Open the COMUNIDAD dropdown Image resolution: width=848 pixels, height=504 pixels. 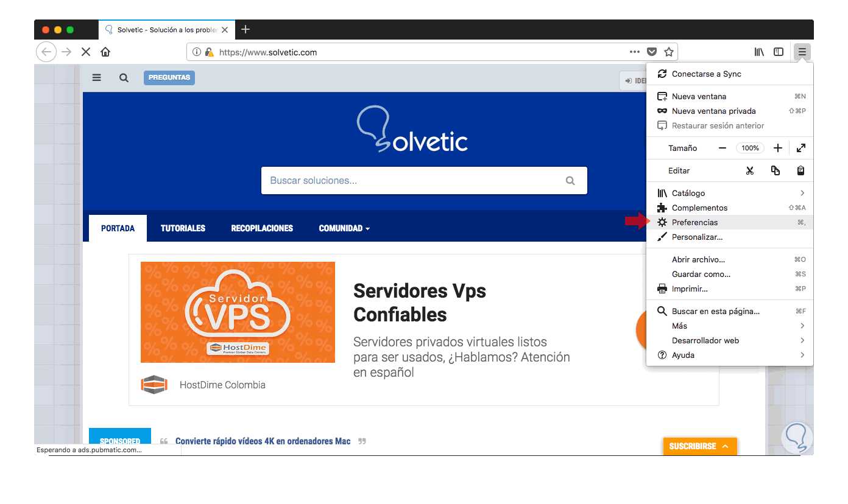[x=344, y=228]
